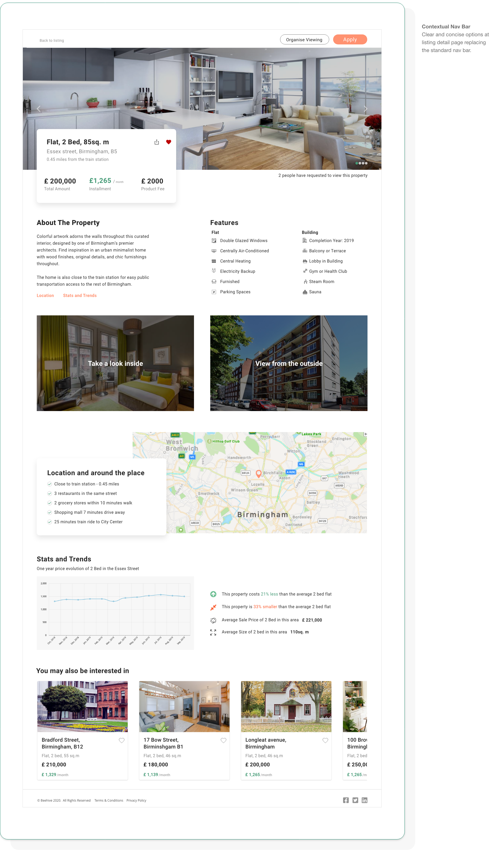
Task: Open the Twitter icon in footer
Action: [355, 800]
